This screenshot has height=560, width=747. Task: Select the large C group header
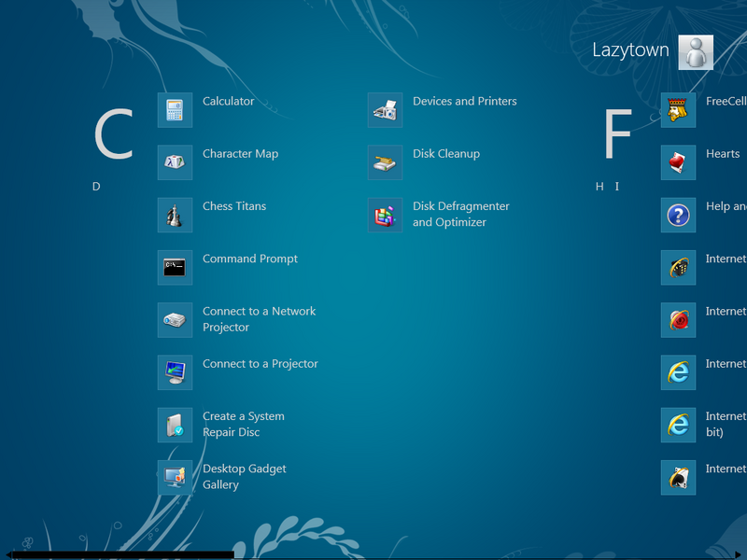[x=113, y=133]
